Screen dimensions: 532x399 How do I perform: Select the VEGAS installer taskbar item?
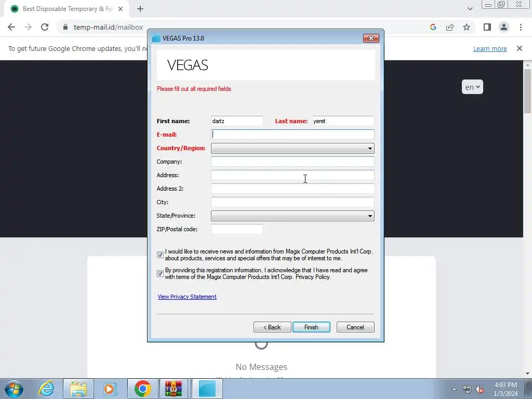207,389
